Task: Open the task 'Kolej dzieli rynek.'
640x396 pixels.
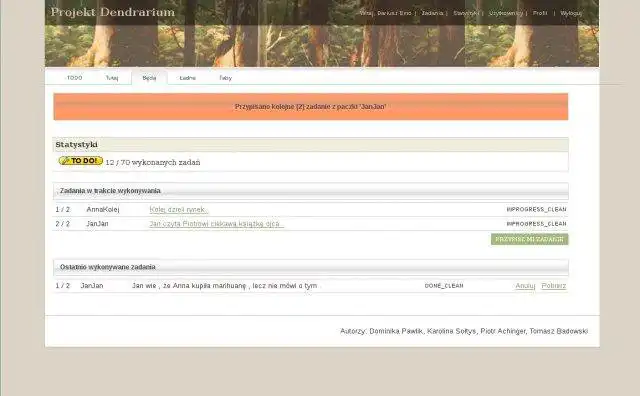Action: coord(178,209)
